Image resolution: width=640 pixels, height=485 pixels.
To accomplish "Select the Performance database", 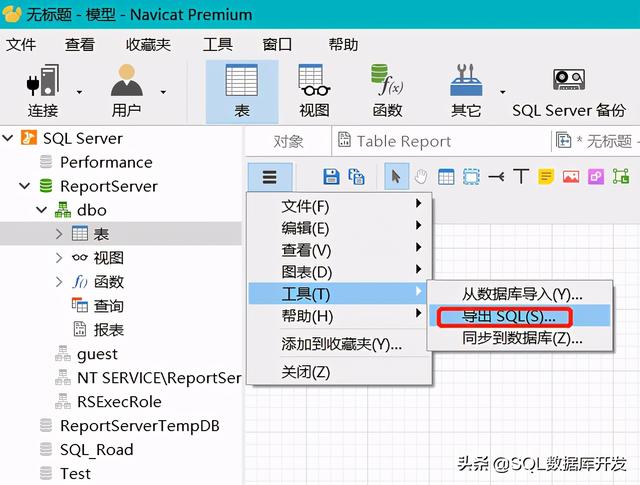I will point(106,162).
